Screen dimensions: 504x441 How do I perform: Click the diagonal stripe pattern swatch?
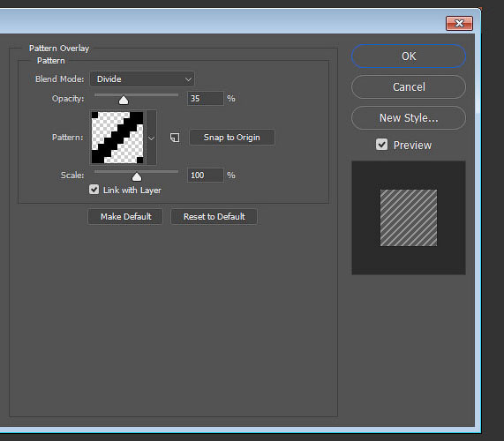[117, 138]
